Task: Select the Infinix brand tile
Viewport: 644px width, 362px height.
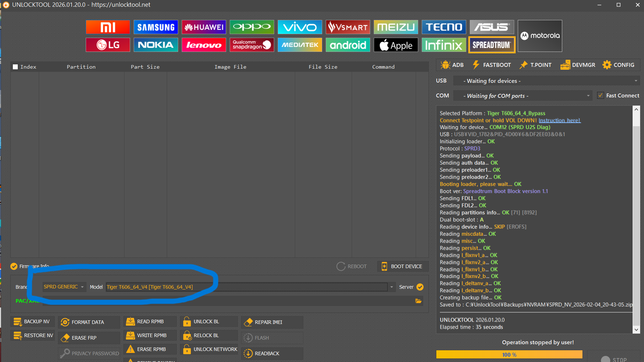Action: tap(444, 45)
